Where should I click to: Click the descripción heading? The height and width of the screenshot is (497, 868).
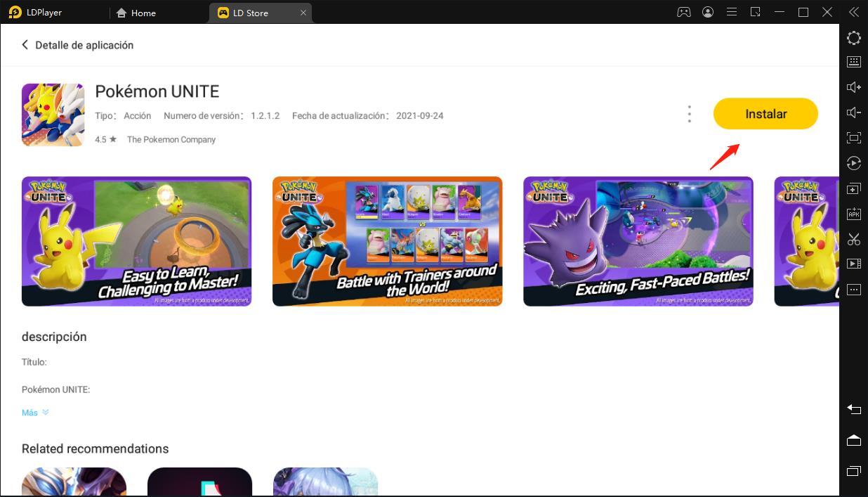click(54, 337)
